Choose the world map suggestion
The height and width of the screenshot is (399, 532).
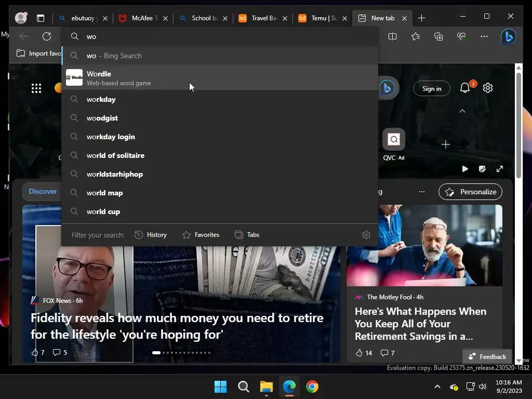pos(220,193)
